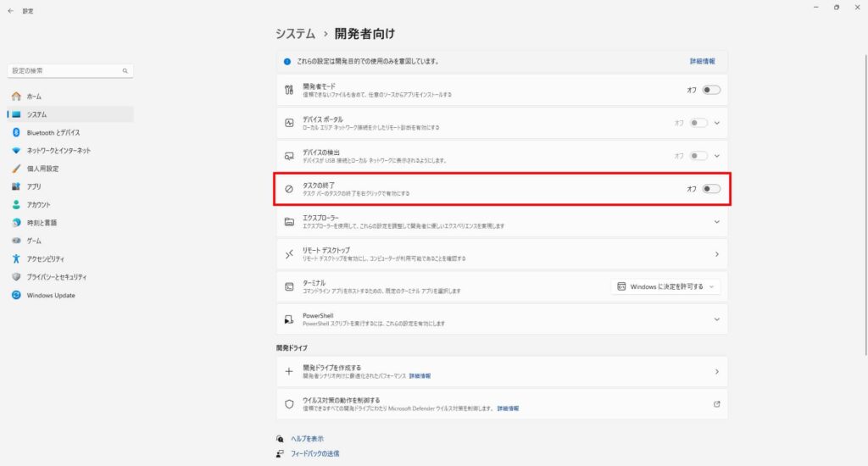This screenshot has width=868, height=466.
Task: Expand the PowerShell settings chevron
Action: pyautogui.click(x=716, y=319)
